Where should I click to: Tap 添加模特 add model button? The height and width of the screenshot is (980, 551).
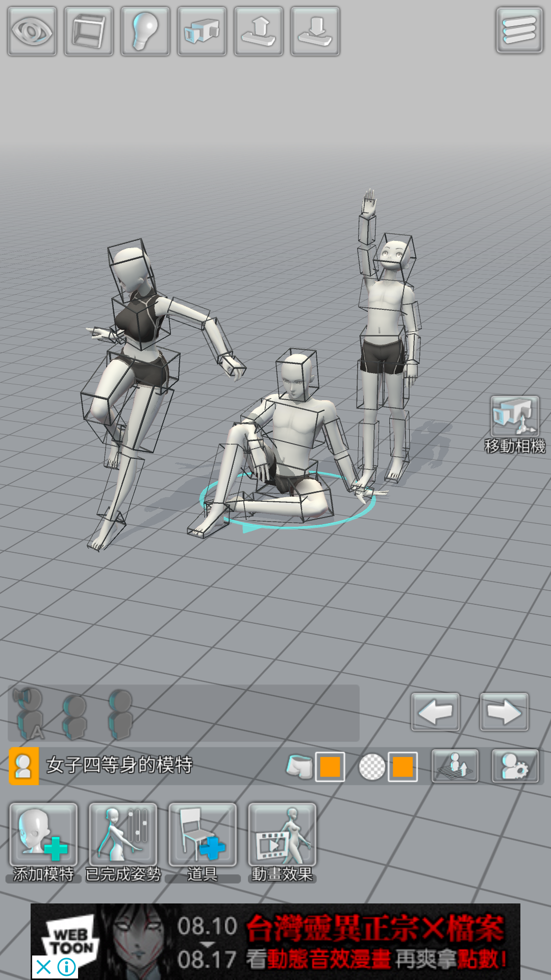click(43, 843)
